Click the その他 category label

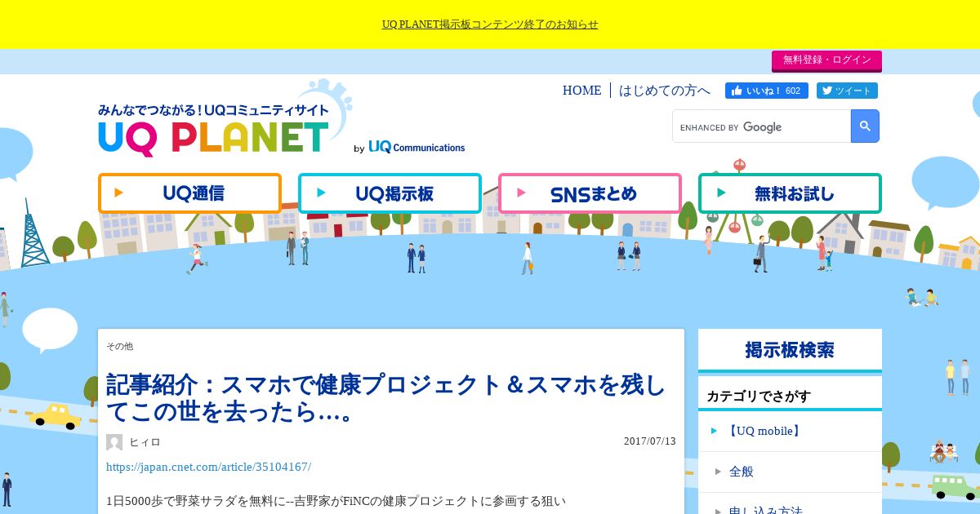click(x=119, y=347)
